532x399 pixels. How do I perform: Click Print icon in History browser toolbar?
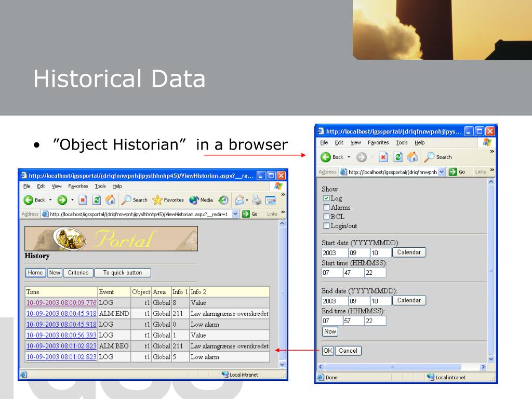click(257, 200)
